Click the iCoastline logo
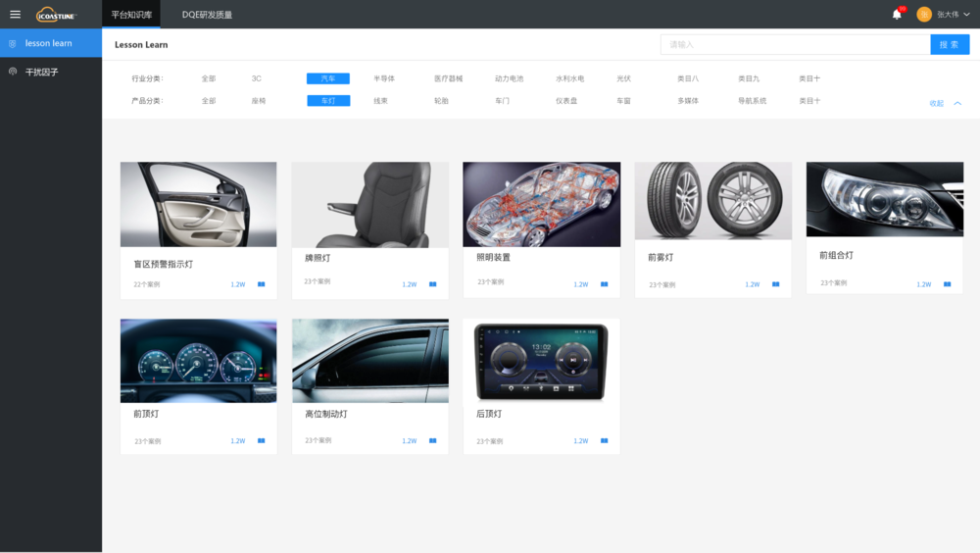The height and width of the screenshot is (553, 980). tap(56, 15)
